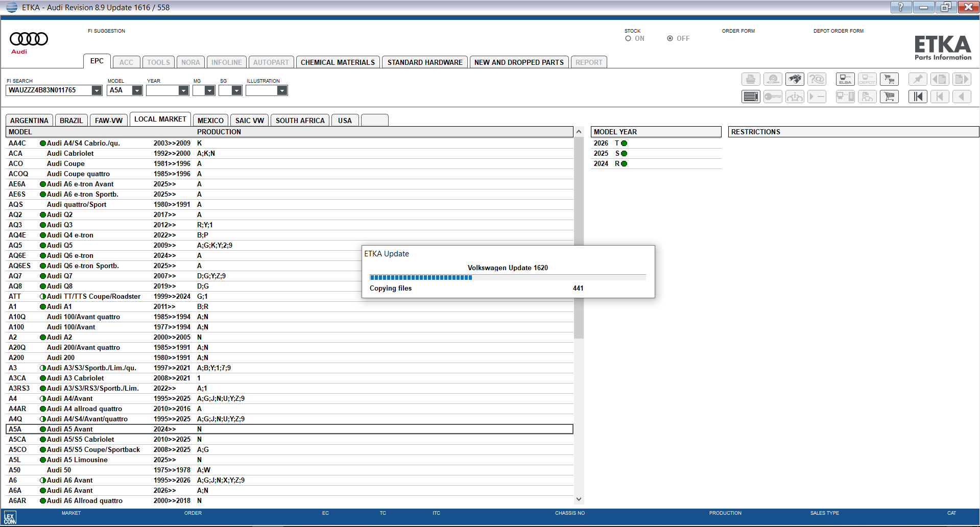
Task: Click the list view icon
Action: [751, 97]
